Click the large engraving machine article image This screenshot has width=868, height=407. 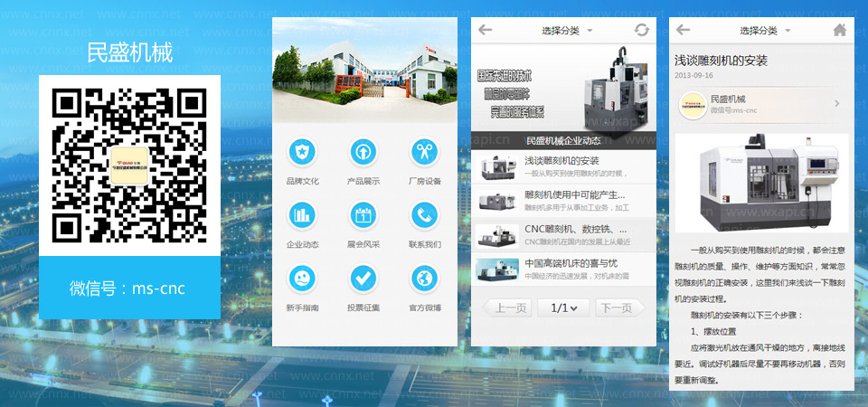761,183
